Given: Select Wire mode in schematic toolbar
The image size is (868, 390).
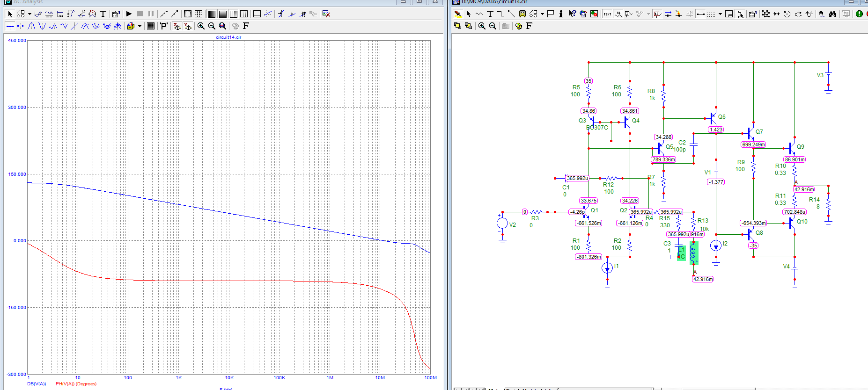Looking at the screenshot, I should pyautogui.click(x=500, y=14).
